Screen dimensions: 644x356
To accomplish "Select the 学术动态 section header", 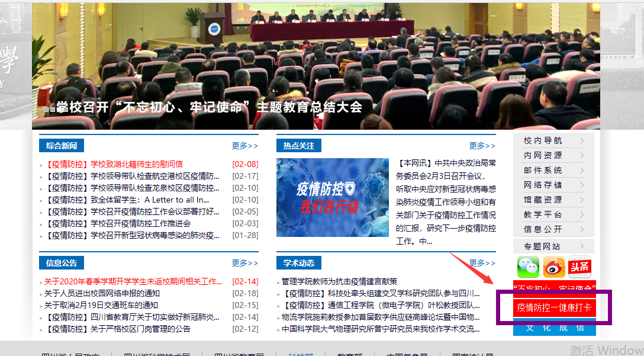I will click(299, 262).
